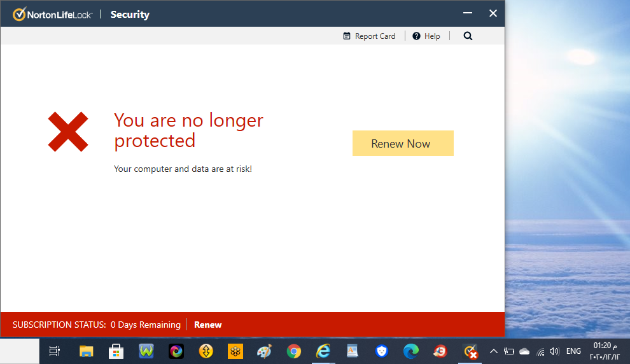Open the colorful swirl app in taskbar

click(x=176, y=351)
